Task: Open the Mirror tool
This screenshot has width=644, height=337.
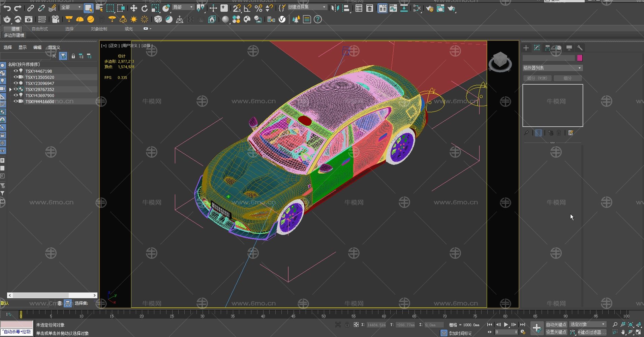Action: (x=335, y=8)
